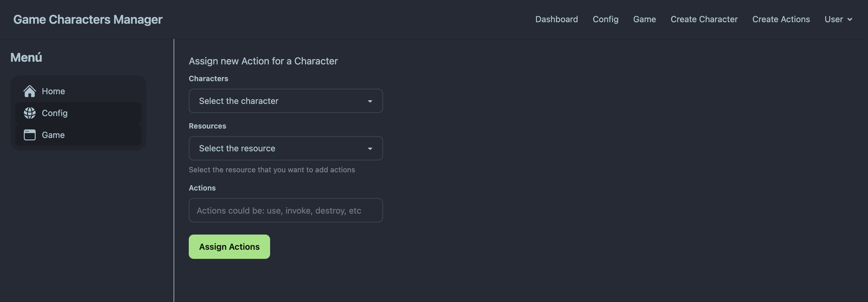This screenshot has height=302, width=868.
Task: Open the Select the character dropdown
Action: click(x=286, y=101)
